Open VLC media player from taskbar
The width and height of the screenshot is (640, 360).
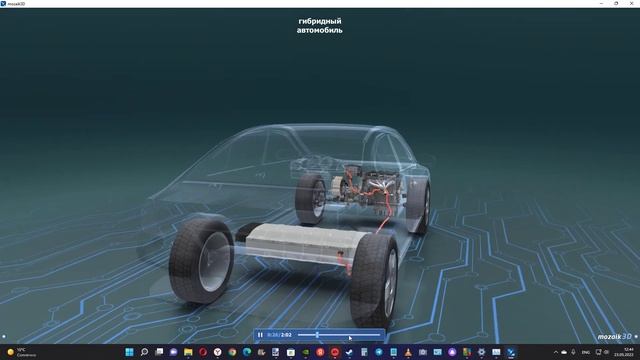coord(408,352)
